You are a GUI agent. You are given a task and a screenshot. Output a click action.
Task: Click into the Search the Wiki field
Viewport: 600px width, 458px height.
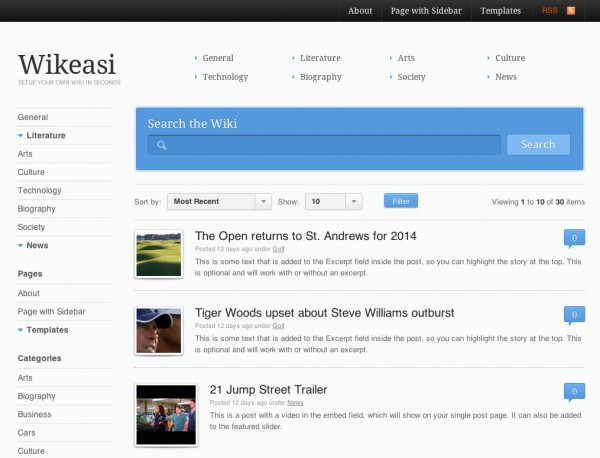pos(330,145)
